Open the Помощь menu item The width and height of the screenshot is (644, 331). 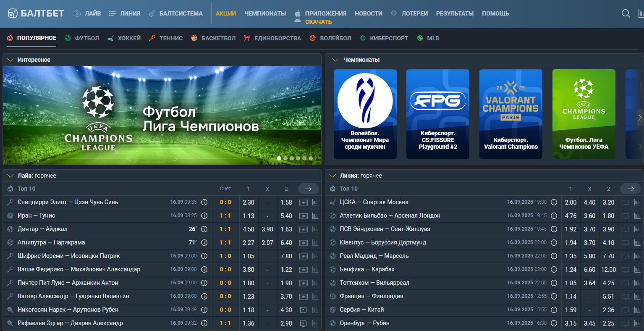point(495,13)
